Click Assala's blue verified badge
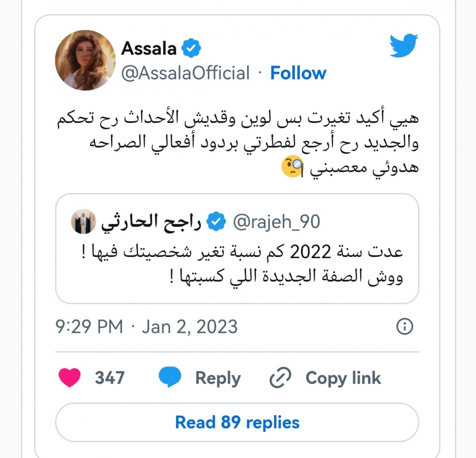The width and height of the screenshot is (476, 458). coord(191,48)
